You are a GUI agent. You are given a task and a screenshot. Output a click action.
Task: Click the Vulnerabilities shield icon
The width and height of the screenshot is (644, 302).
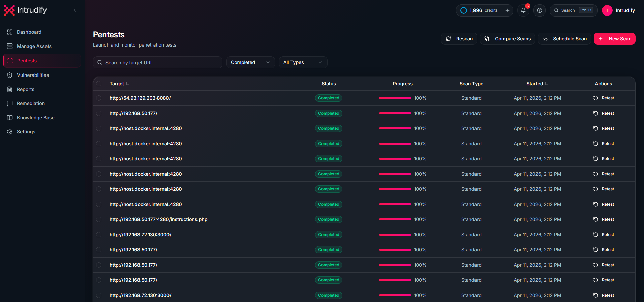click(x=10, y=75)
